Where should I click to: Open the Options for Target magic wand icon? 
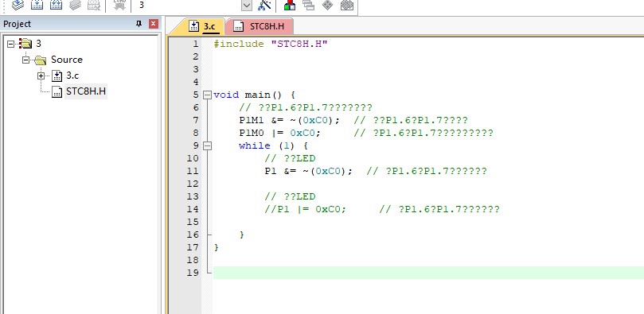point(265,5)
